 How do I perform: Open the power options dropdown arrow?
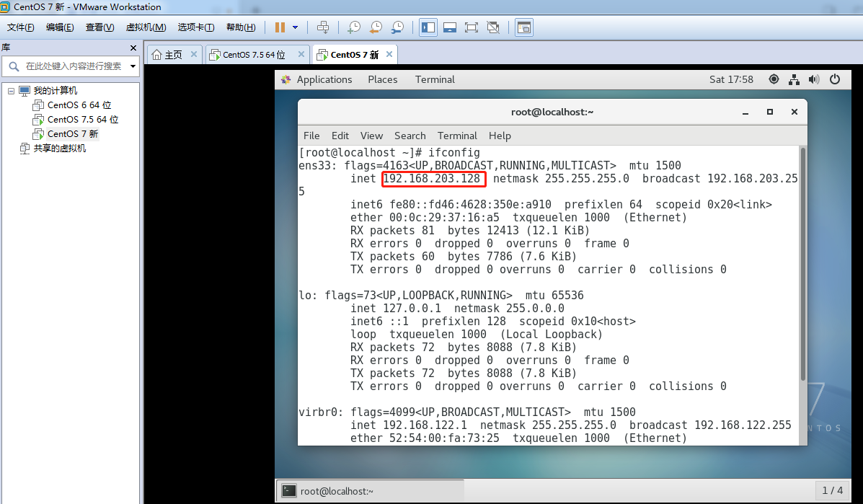coord(295,27)
